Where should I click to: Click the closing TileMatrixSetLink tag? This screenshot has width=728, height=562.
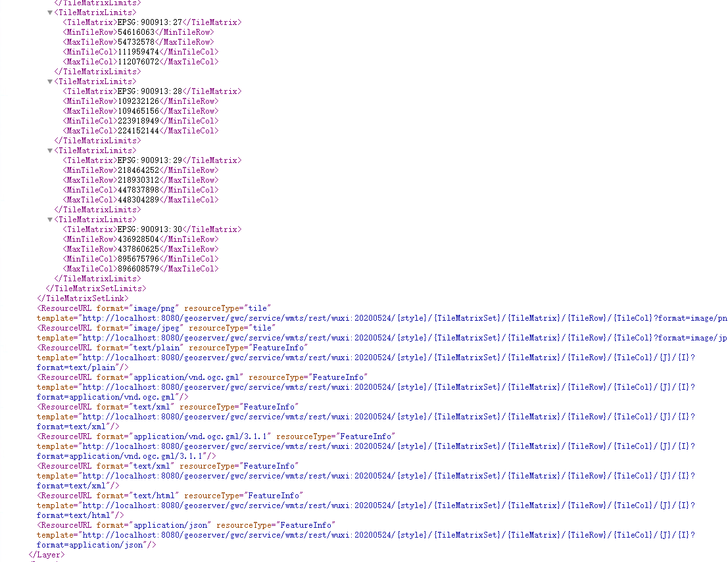pyautogui.click(x=83, y=298)
